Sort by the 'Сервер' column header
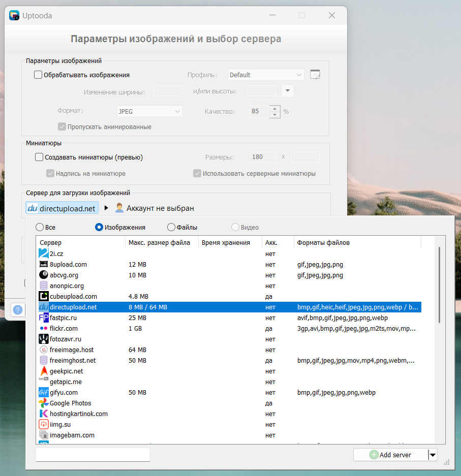The height and width of the screenshot is (476, 461). [x=81, y=242]
